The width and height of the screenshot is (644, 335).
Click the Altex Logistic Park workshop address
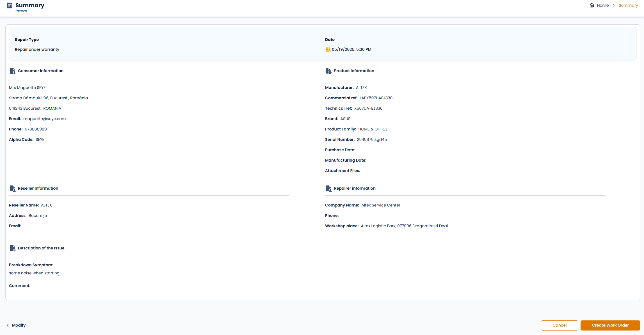click(x=404, y=226)
